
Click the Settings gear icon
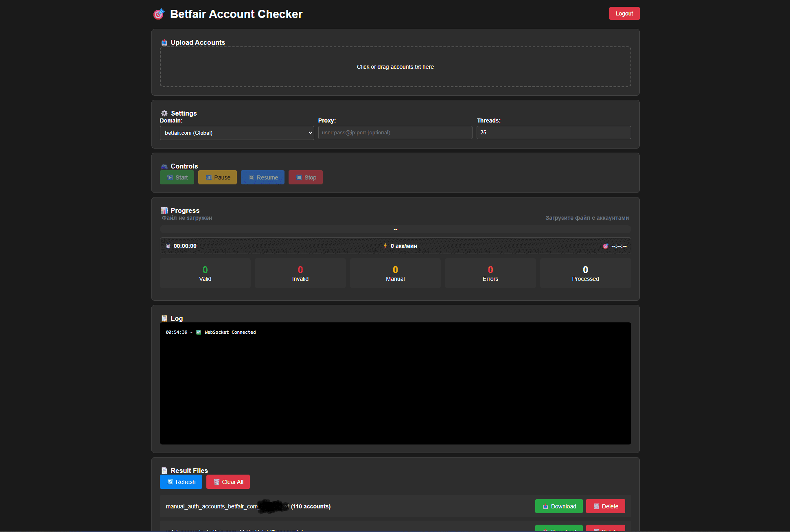click(164, 113)
